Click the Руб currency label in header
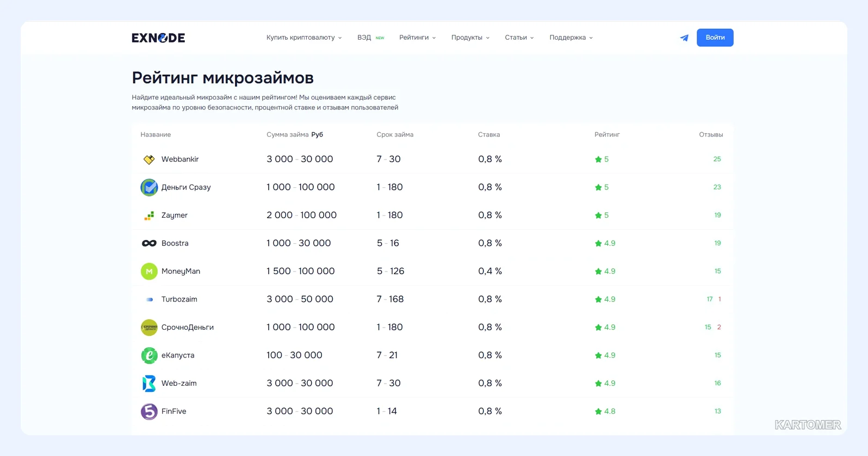Viewport: 868px width, 456px height. [317, 134]
